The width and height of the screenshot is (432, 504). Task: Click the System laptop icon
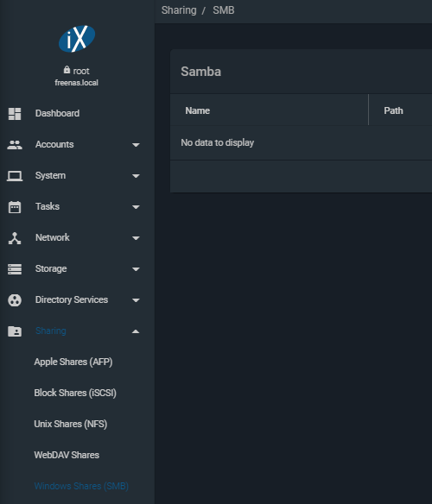pos(15,176)
